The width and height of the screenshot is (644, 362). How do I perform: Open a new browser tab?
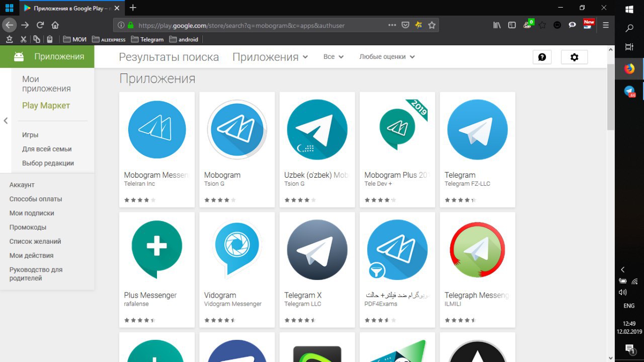[x=133, y=8]
